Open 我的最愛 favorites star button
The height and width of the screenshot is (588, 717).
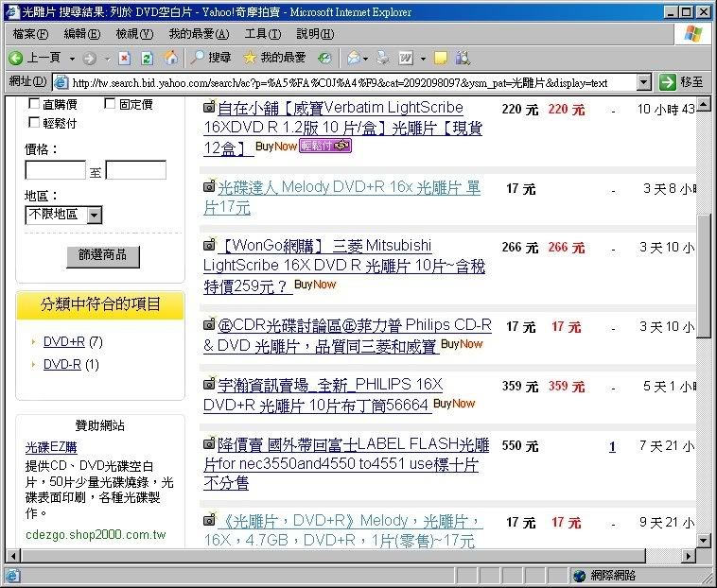click(x=274, y=58)
